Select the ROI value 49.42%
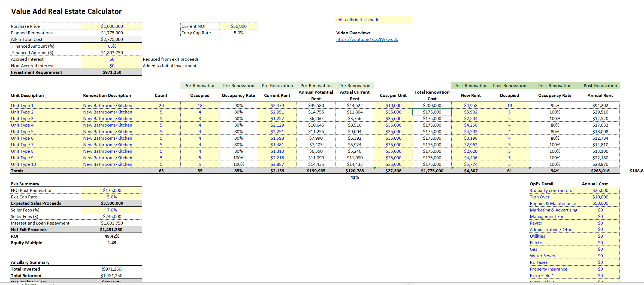 (x=112, y=236)
